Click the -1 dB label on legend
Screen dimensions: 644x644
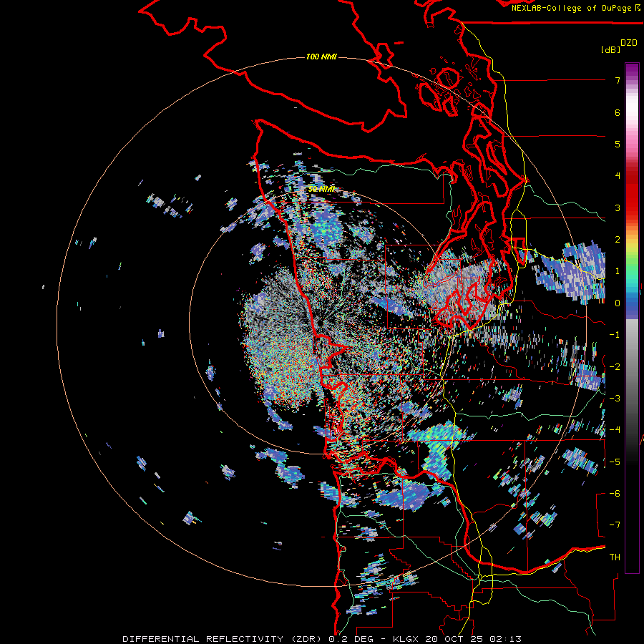(615, 335)
